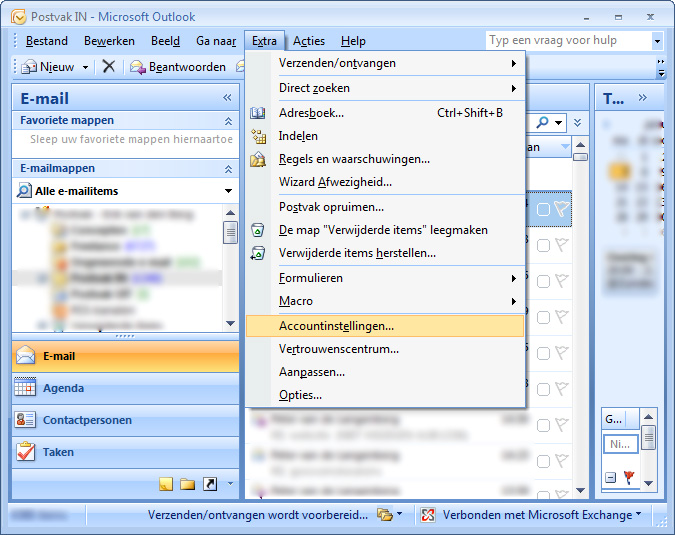Select Vertrouwenscentrum menu entry
Viewport: 675px width, 535px height.
tap(385, 349)
